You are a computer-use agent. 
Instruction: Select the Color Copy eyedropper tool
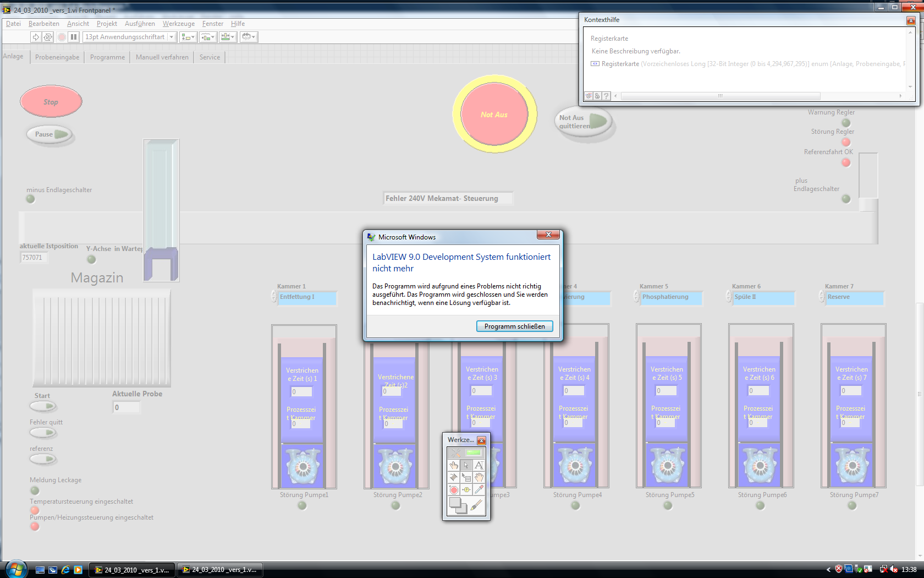[x=479, y=489]
